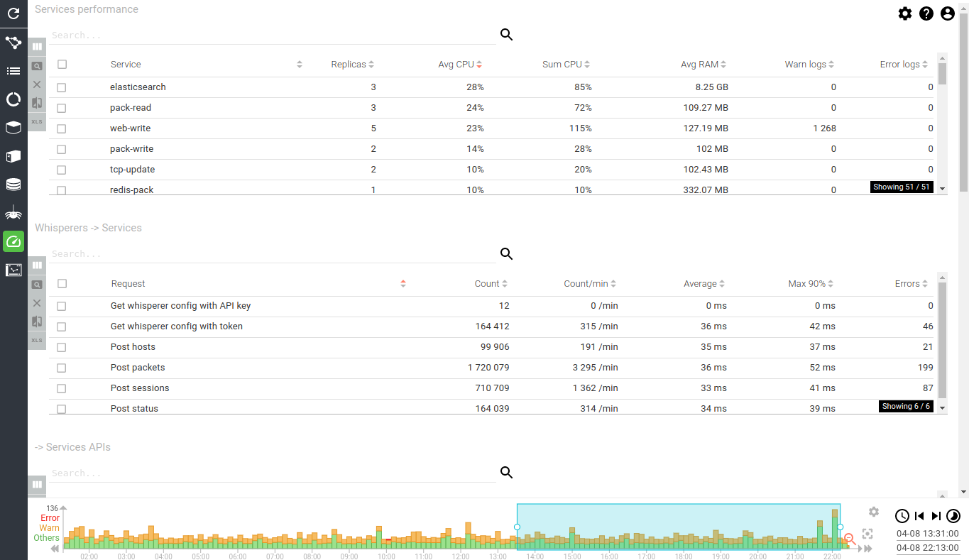
Task: Open the spider view in the sidebar
Action: [13, 213]
